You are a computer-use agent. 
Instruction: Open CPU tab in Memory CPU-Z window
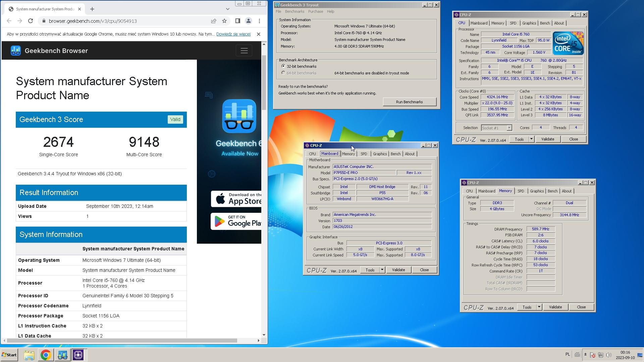pyautogui.click(x=470, y=191)
